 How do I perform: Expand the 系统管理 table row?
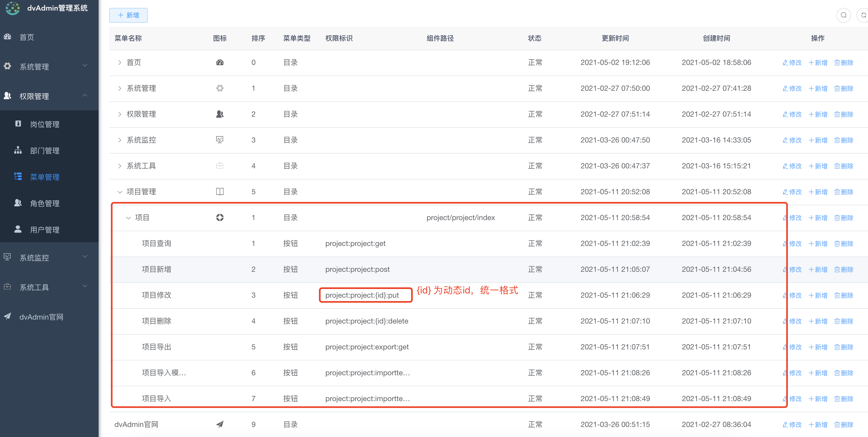click(x=120, y=88)
